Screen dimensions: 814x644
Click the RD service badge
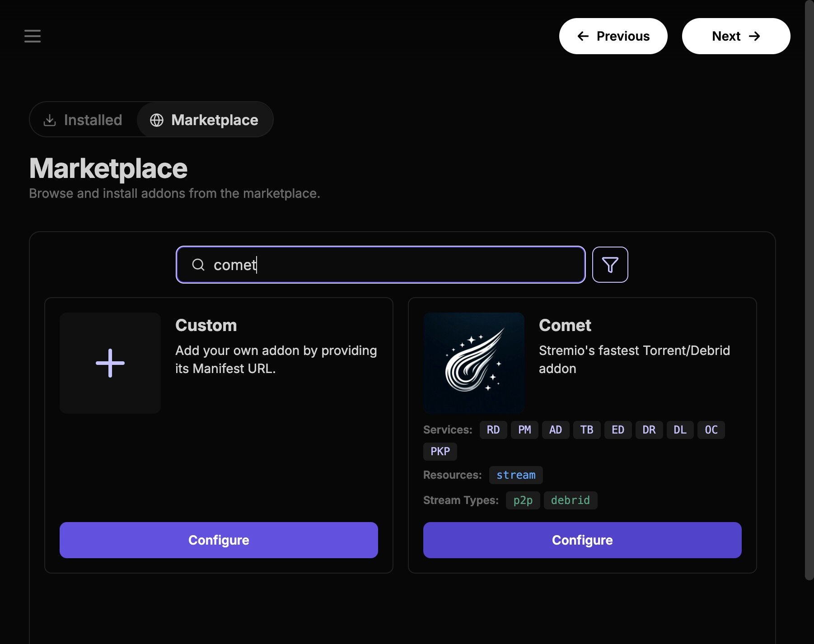493,430
